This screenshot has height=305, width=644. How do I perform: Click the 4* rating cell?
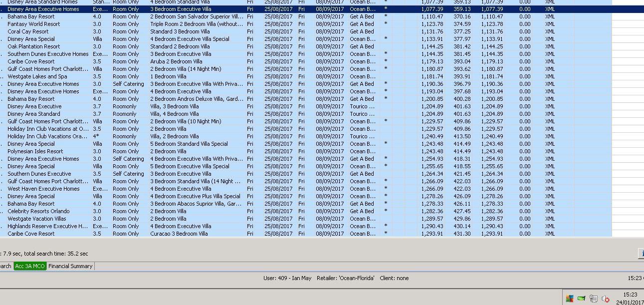pyautogui.click(x=96, y=136)
